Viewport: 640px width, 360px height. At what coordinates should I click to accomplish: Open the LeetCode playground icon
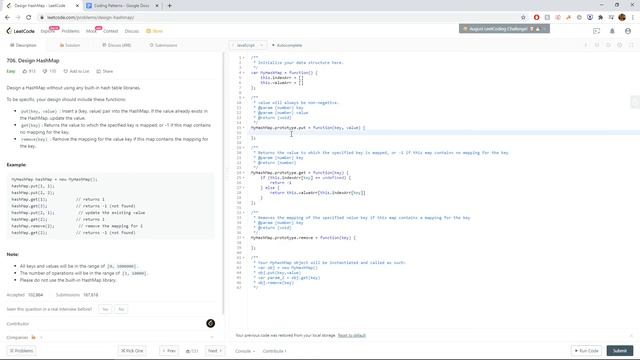(x=596, y=31)
